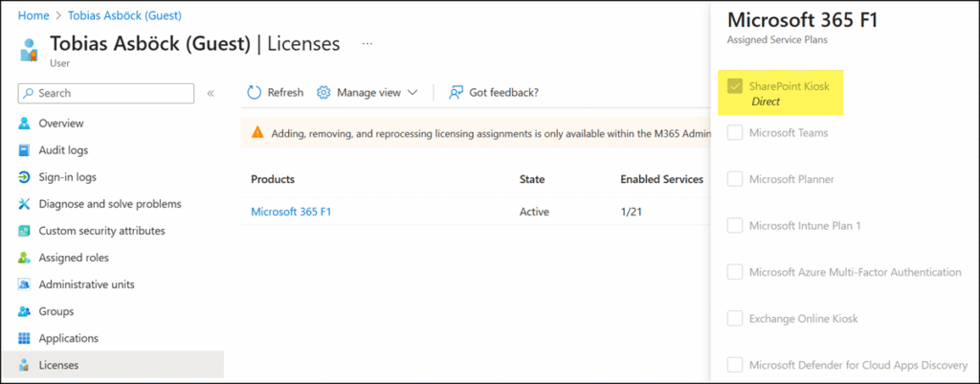Enable the Microsoft Teams checkbox
Viewport: 980px width, 384px height.
click(x=735, y=133)
